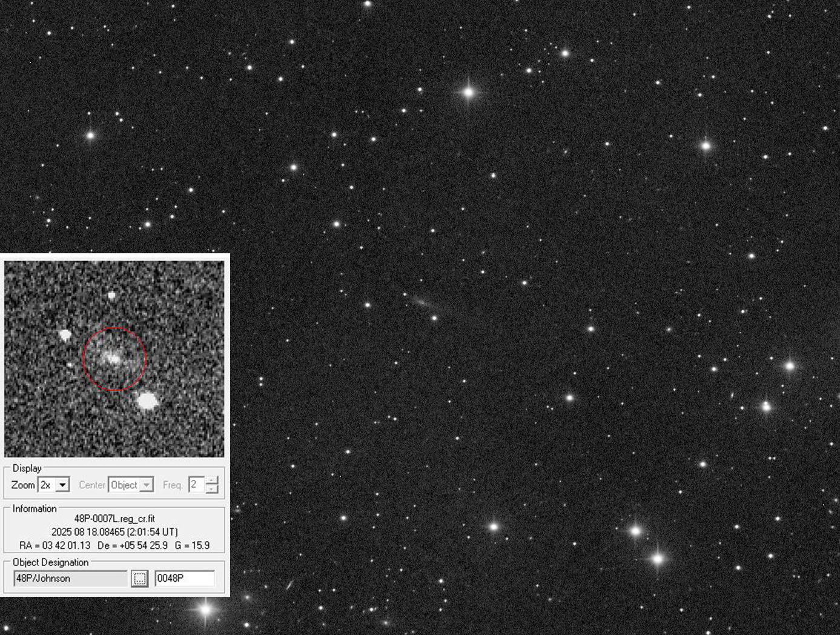Decrease the Freq. value with down arrow
Screen dimensions: 840x635
[x=212, y=489]
